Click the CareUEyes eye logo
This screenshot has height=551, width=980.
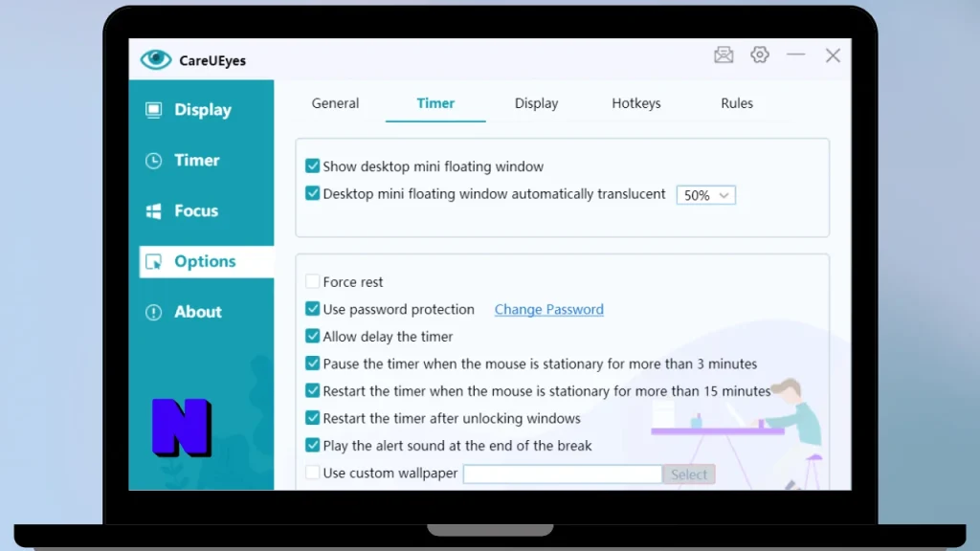tap(156, 59)
